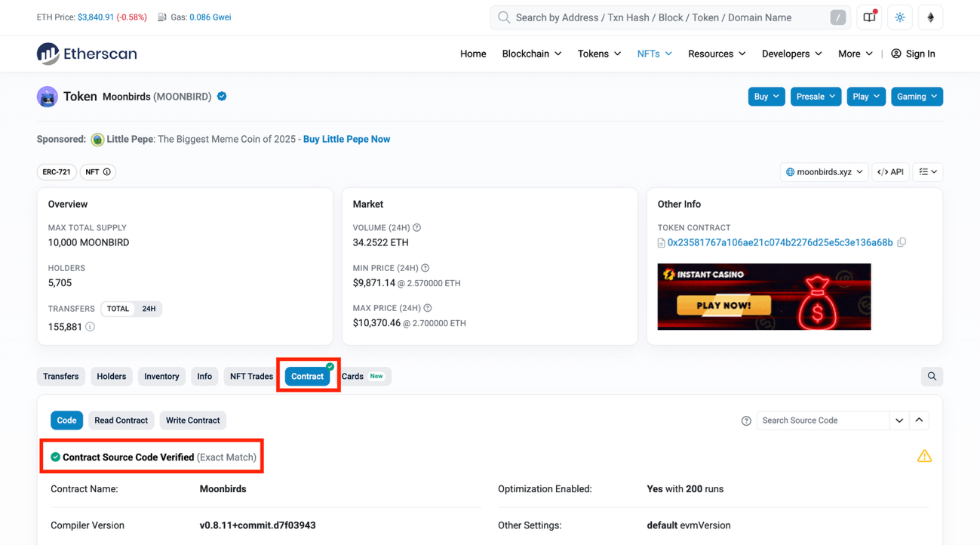The height and width of the screenshot is (545, 980).
Task: Click the yellow warning triangle icon
Action: pos(924,456)
